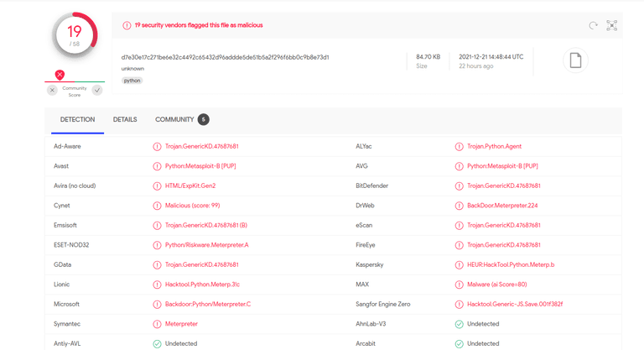Click the HEUR:HackTool.Python.Meterp.b Kaspersky result

pyautogui.click(x=510, y=264)
